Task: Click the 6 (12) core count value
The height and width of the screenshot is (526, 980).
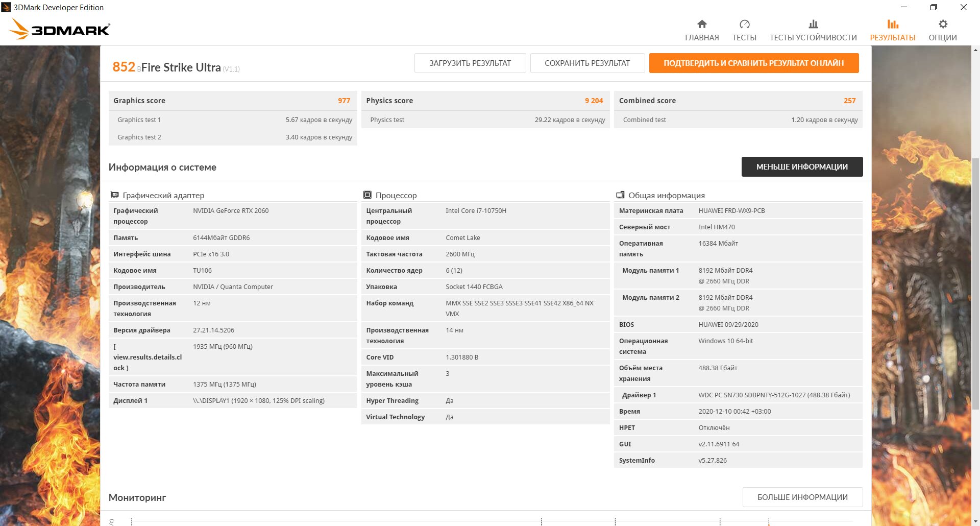Action: click(x=454, y=270)
